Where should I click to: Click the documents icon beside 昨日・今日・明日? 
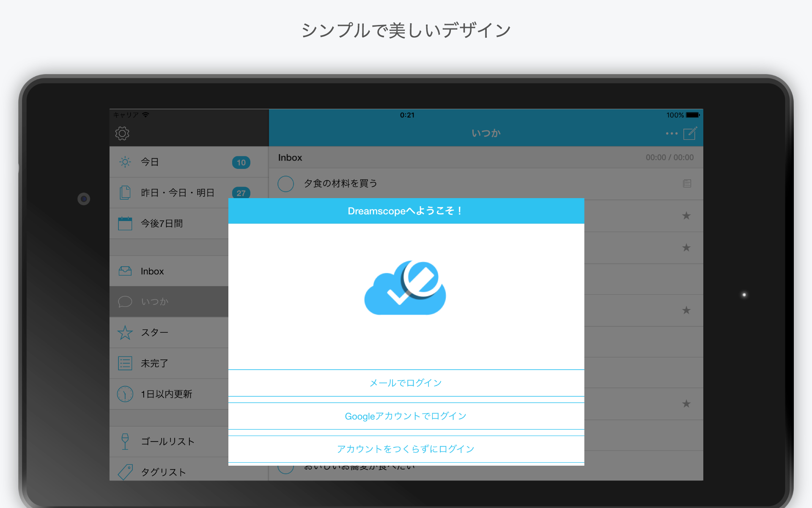(125, 193)
